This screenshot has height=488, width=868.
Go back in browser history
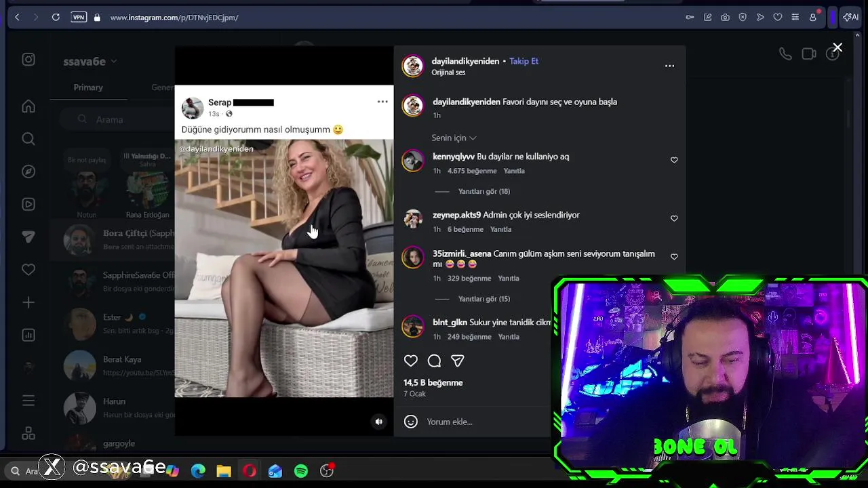[17, 17]
